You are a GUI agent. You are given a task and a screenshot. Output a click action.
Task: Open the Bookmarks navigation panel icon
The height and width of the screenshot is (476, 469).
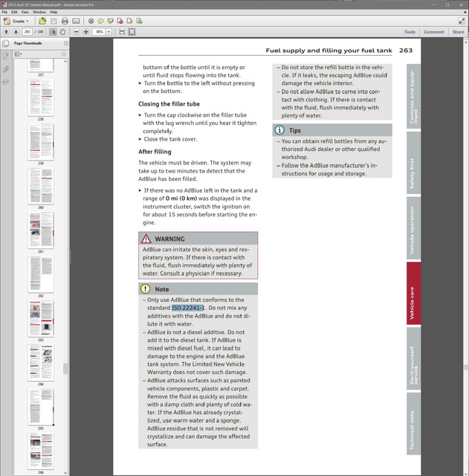click(5, 56)
